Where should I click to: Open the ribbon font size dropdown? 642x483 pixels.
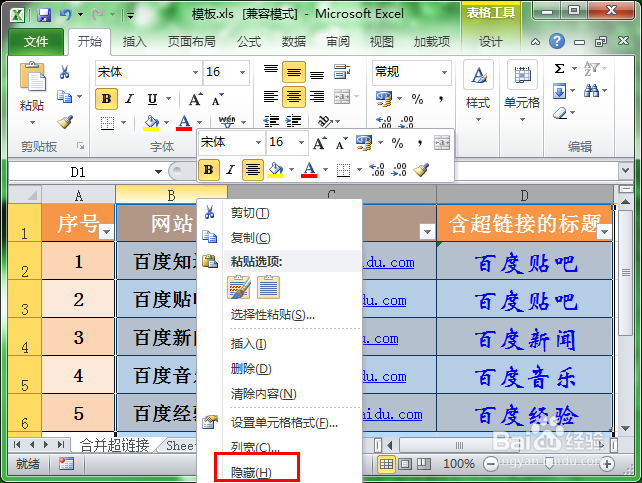click(242, 72)
